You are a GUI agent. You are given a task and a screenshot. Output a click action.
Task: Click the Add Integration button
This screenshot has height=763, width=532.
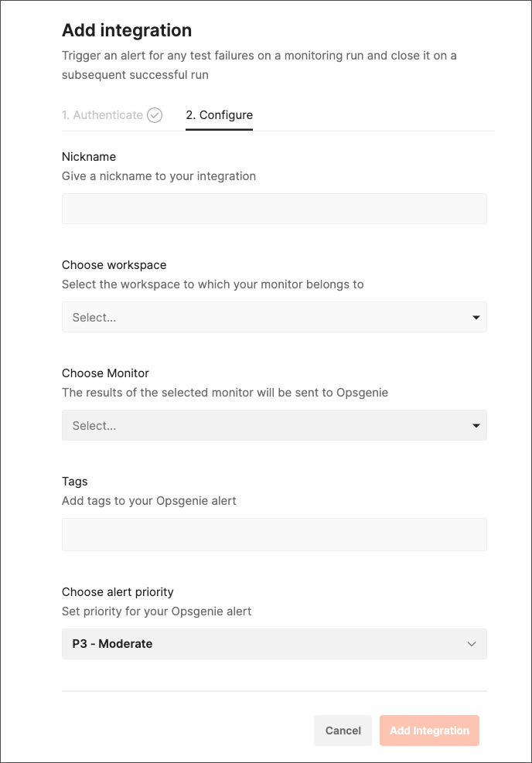pyautogui.click(x=429, y=731)
